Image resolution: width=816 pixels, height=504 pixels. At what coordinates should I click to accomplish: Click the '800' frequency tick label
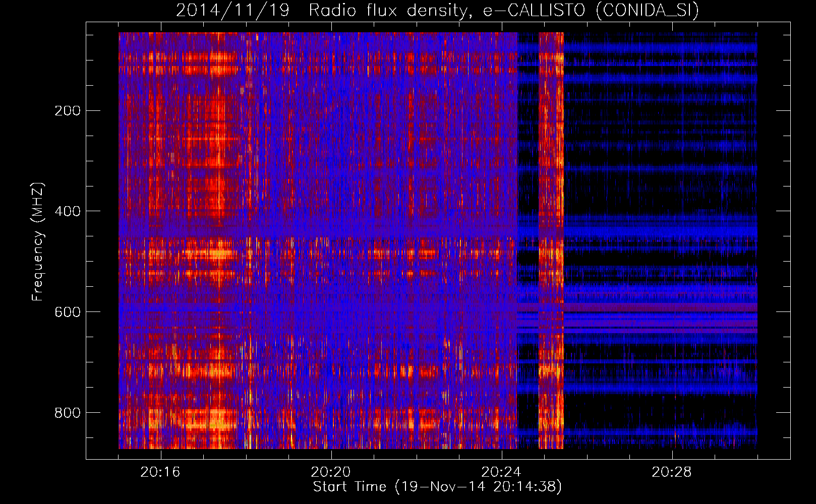point(68,413)
